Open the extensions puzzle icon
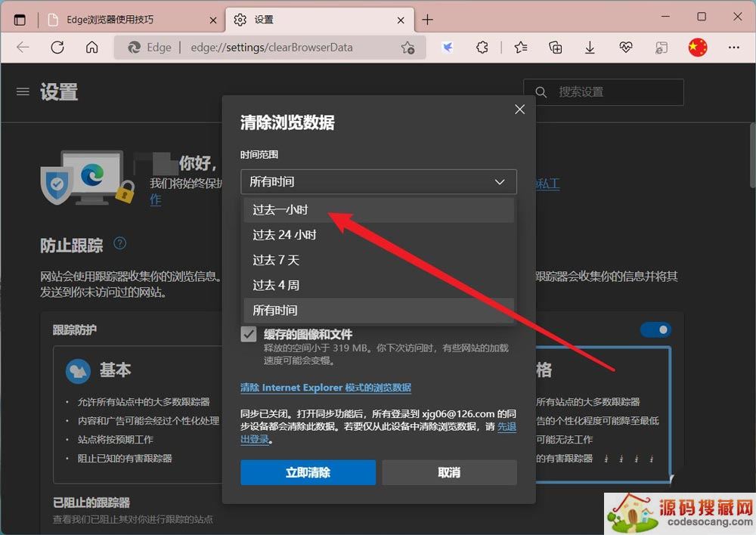 tap(482, 48)
